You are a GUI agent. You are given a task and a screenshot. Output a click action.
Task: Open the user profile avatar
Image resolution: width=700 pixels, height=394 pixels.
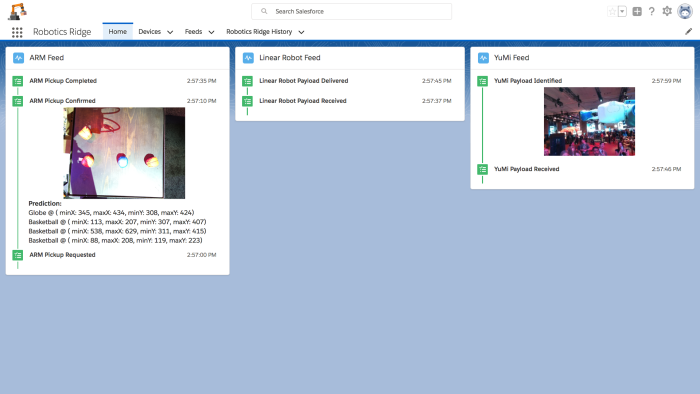pos(685,11)
